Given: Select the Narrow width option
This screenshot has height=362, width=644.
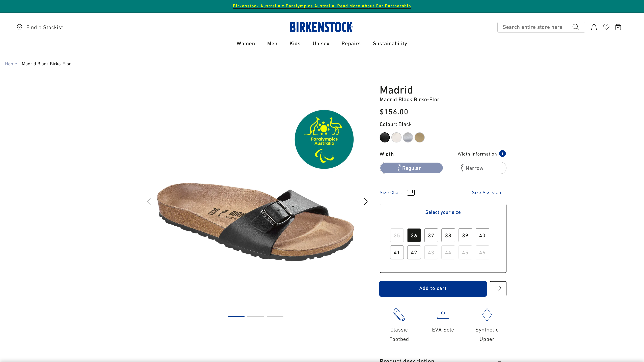Looking at the screenshot, I should (474, 168).
